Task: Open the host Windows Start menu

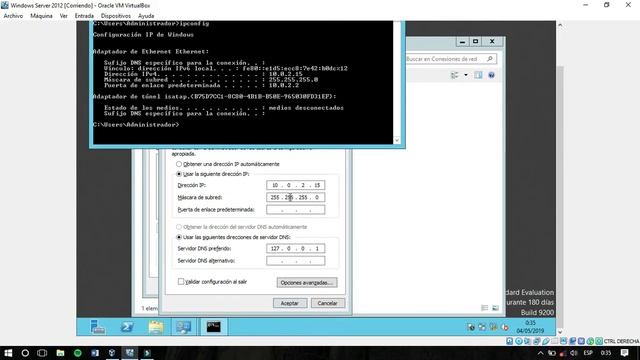Action: [8, 353]
